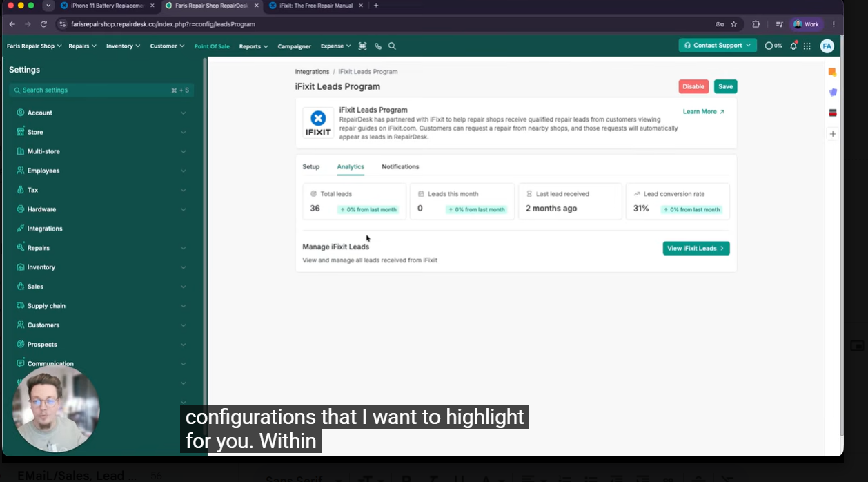
Task: Expand the Employees settings section
Action: click(102, 171)
